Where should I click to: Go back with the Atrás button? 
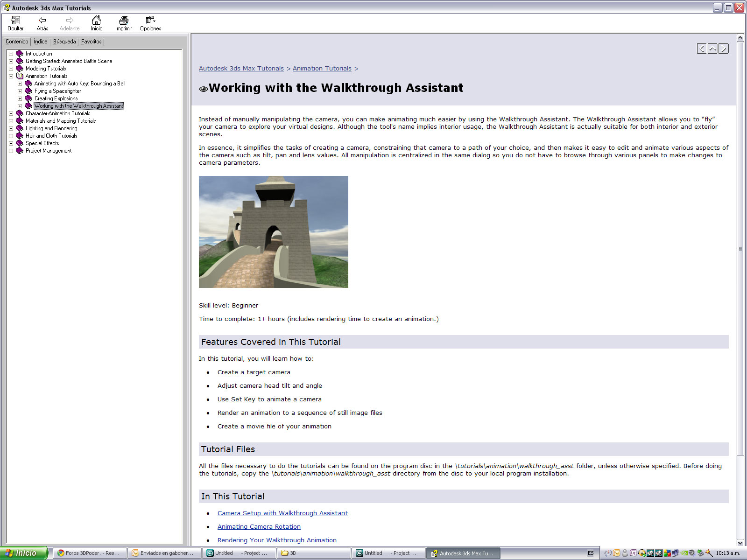(x=42, y=23)
